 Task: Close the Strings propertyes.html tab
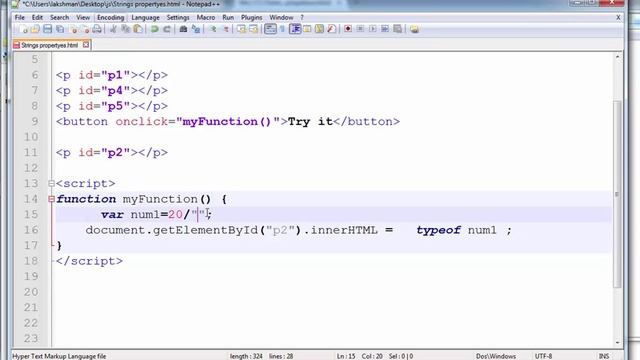86,45
